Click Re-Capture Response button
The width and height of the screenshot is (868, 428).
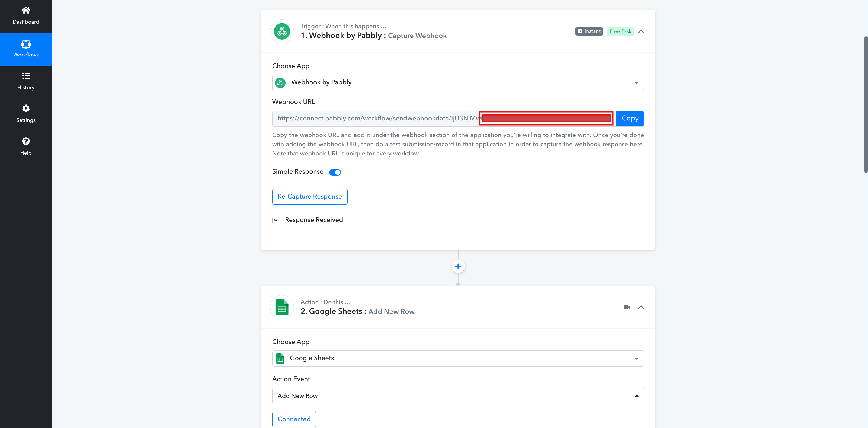point(310,196)
